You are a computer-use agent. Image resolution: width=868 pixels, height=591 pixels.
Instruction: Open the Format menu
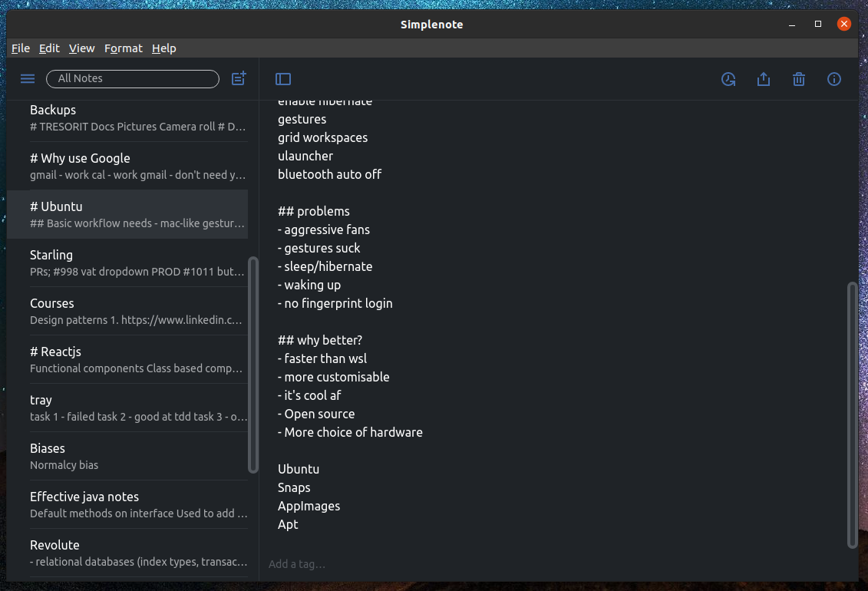pos(124,48)
